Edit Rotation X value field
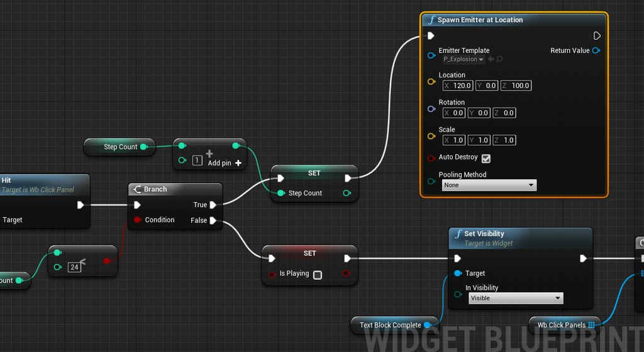 coord(454,113)
